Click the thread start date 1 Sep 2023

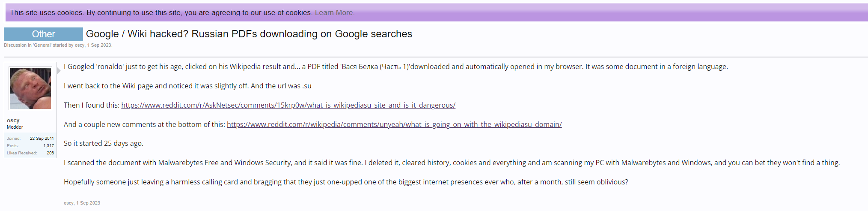point(99,45)
